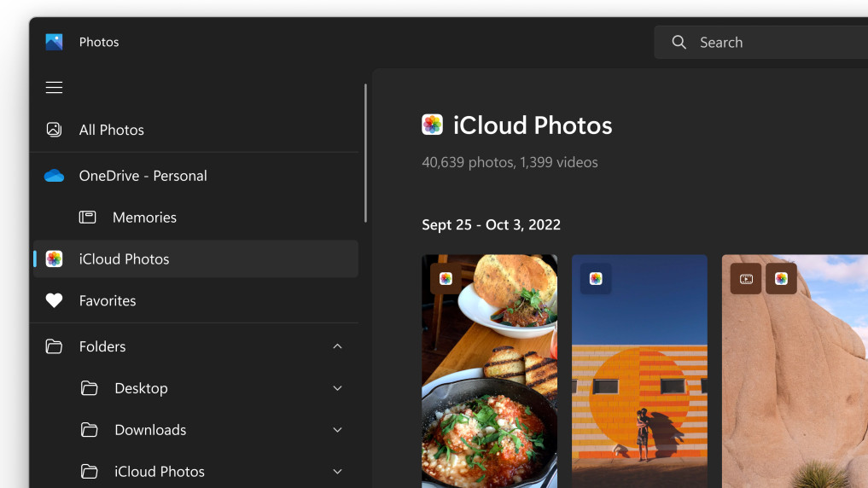The image size is (868, 488).
Task: Click the iCloud Photos subfolder icon
Action: 89,472
